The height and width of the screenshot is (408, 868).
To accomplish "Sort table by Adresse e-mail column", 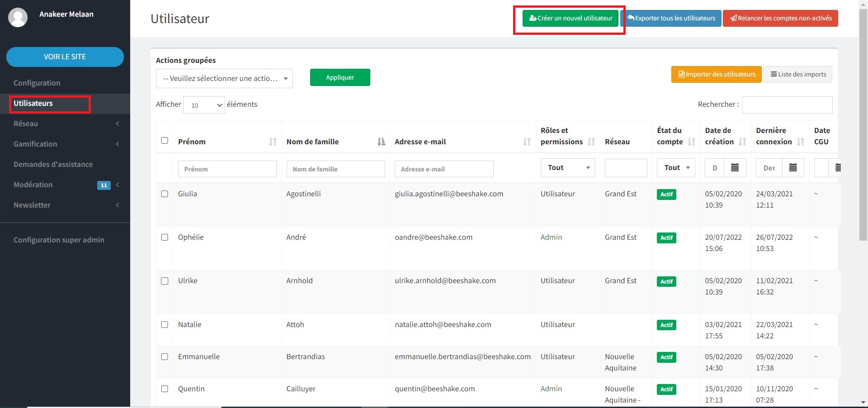I will 527,142.
